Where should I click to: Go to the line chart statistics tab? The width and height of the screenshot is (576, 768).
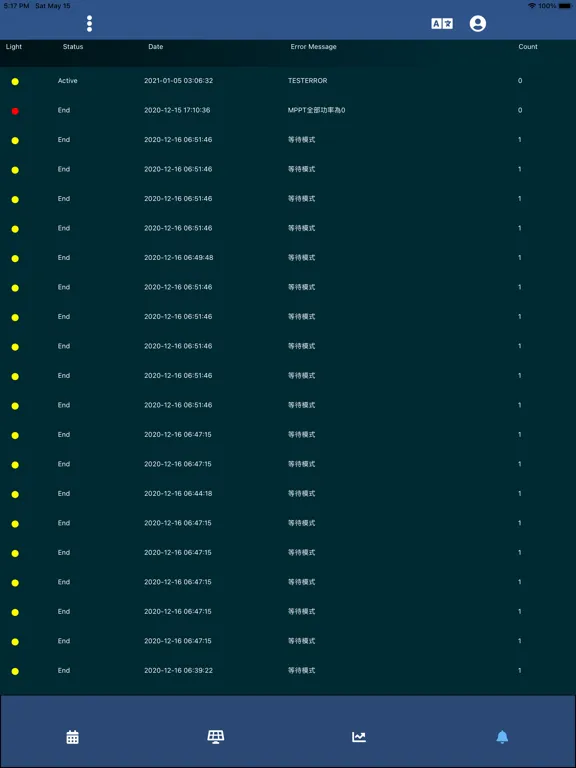(x=359, y=737)
